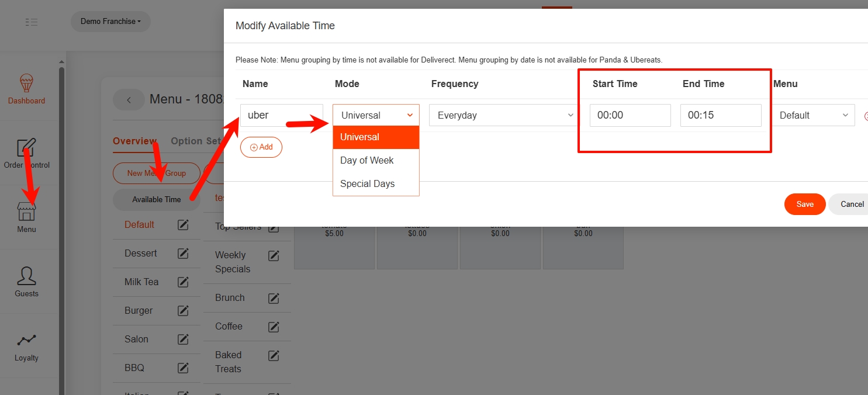
Task: Open the Frequency dropdown showing Everyday
Action: click(504, 116)
